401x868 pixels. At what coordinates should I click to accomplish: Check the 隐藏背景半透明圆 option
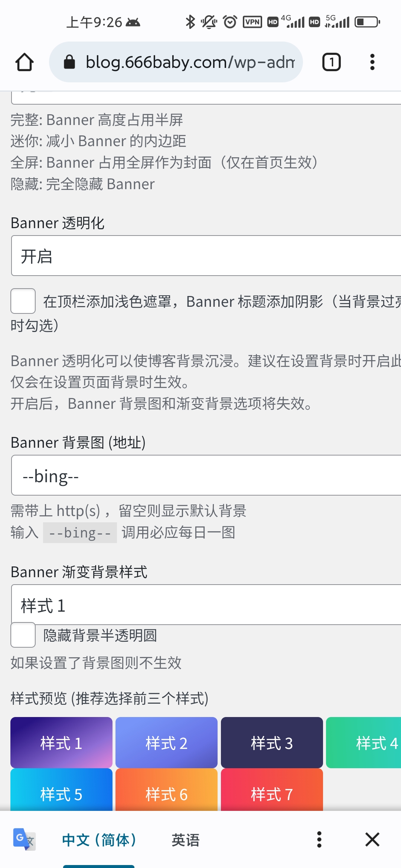tap(23, 635)
